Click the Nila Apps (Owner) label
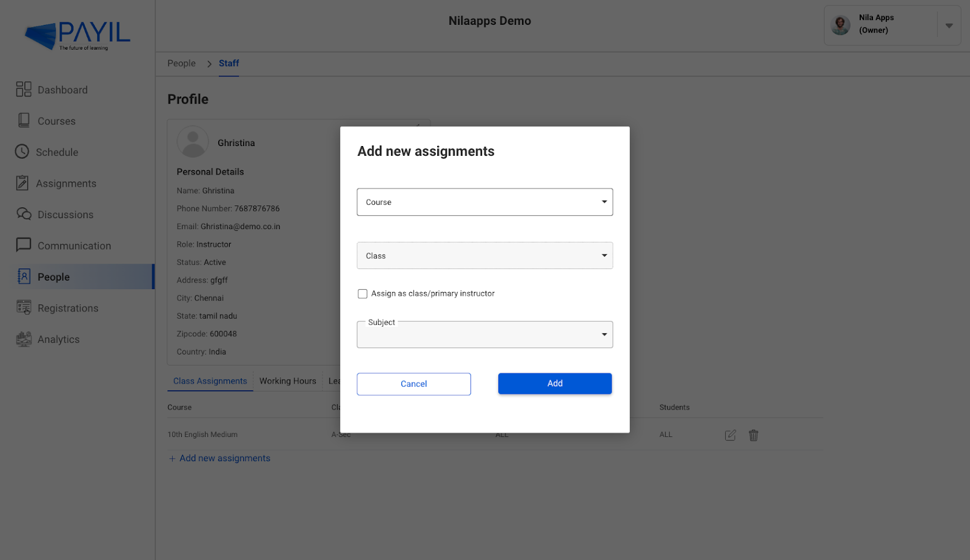970x560 pixels. point(876,24)
